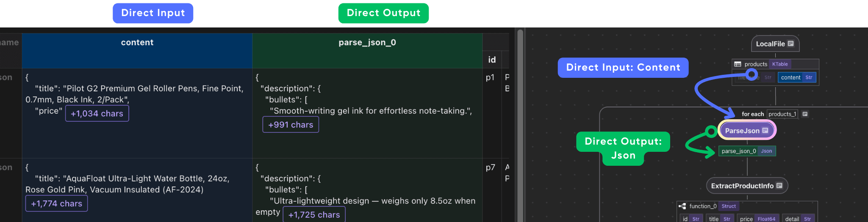Expand the +1,034 chars truncated content
The width and height of the screenshot is (868, 222).
click(x=97, y=114)
